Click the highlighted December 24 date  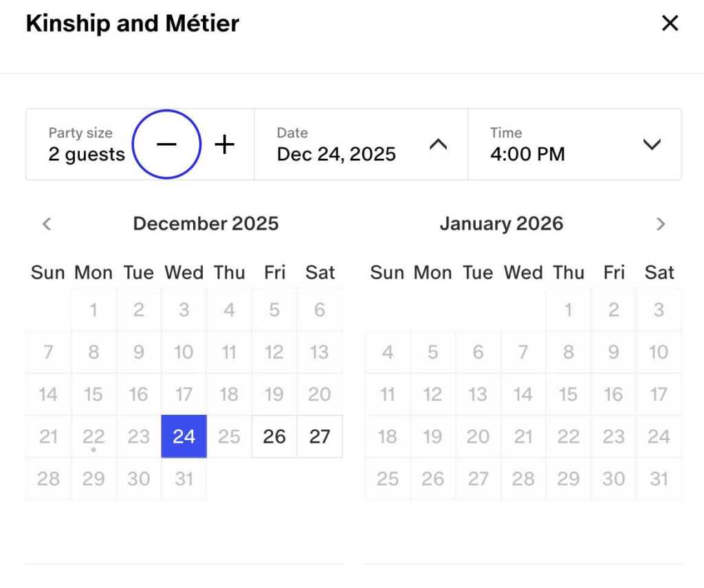coord(184,437)
